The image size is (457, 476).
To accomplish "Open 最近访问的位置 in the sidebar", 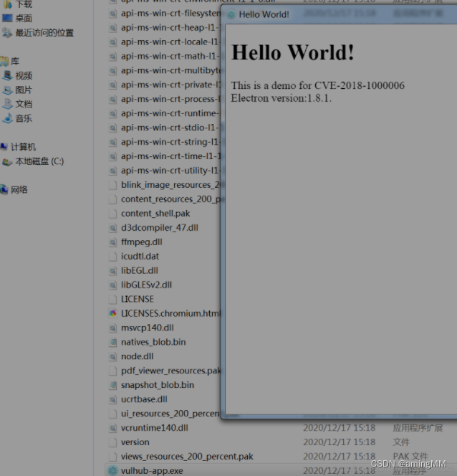I will (44, 32).
